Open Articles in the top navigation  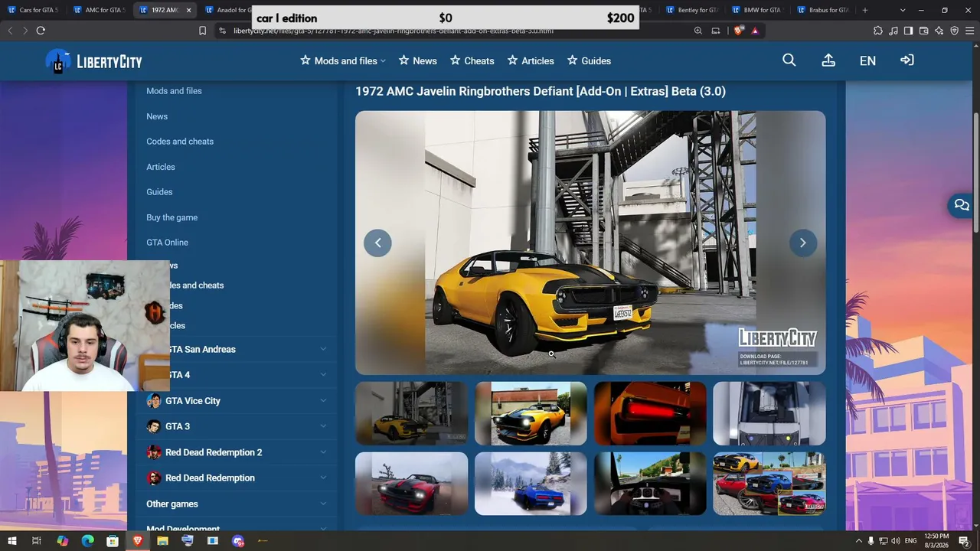[x=531, y=60]
